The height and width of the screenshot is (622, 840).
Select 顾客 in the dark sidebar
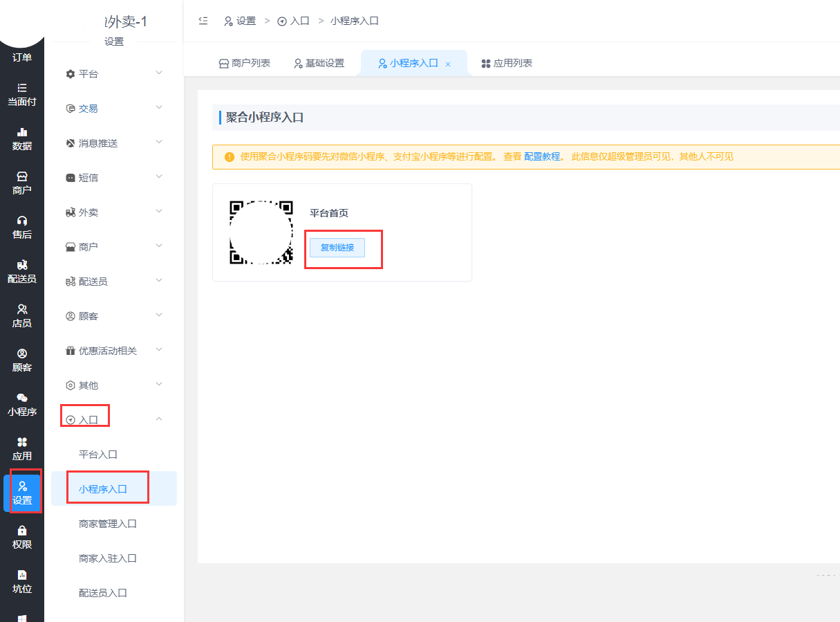pos(22,360)
